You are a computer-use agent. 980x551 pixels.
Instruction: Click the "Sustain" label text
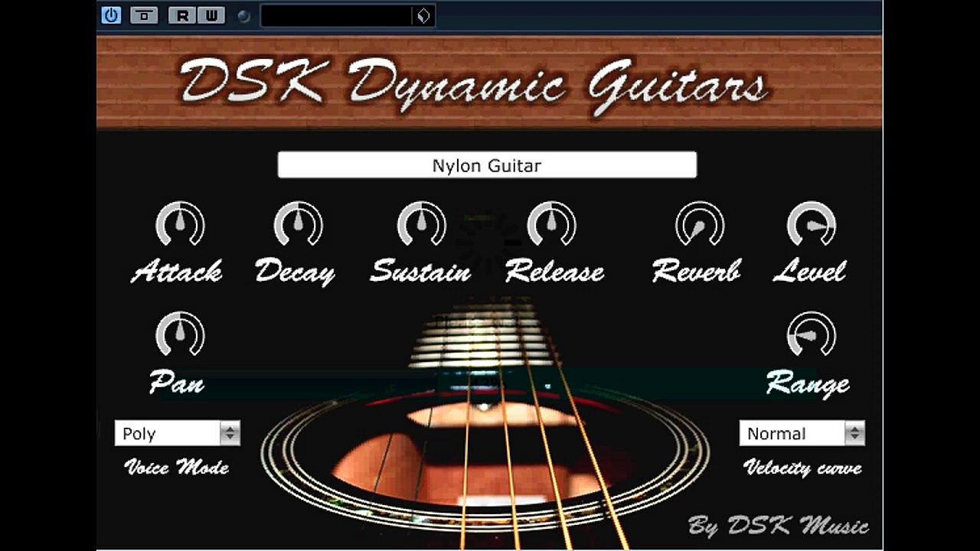coord(420,272)
